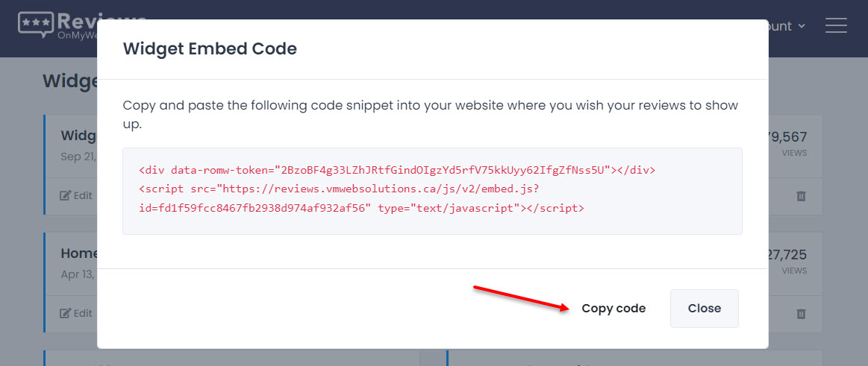This screenshot has height=366, width=868.
Task: Click the 79,567 views counter
Action: pos(787,143)
